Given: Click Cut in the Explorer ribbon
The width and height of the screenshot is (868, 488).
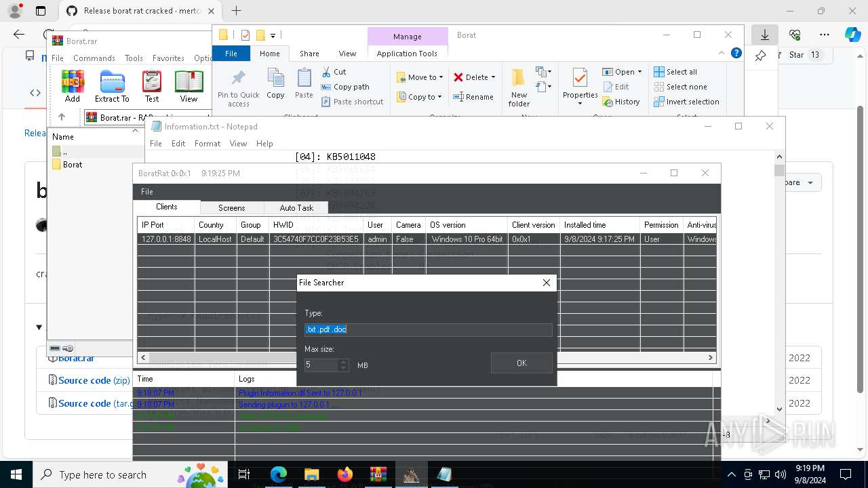Looking at the screenshot, I should pyautogui.click(x=334, y=72).
